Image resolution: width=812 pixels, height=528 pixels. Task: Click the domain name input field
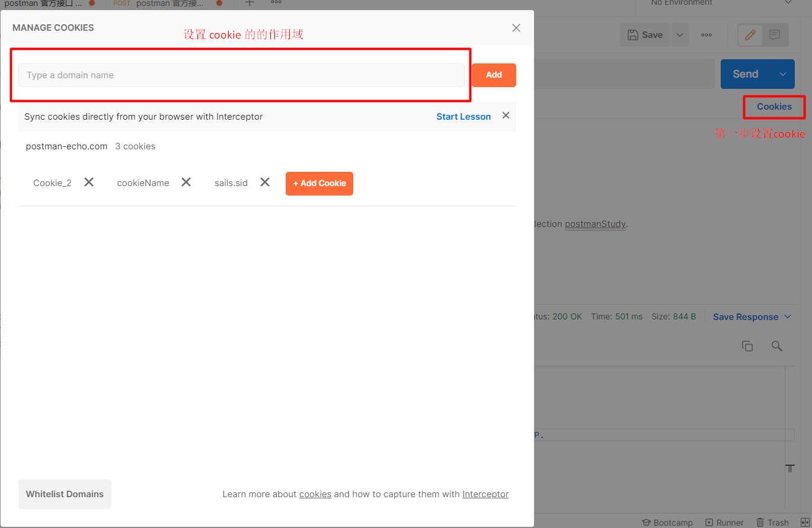241,75
